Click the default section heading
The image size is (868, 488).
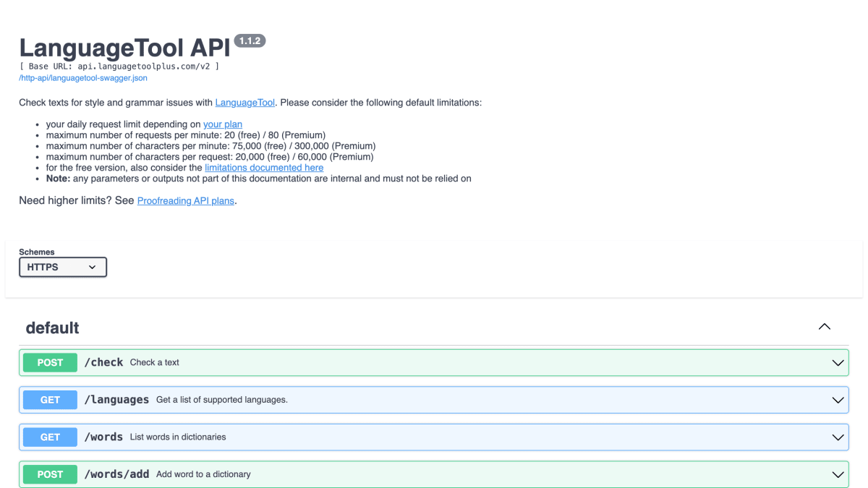click(x=52, y=328)
